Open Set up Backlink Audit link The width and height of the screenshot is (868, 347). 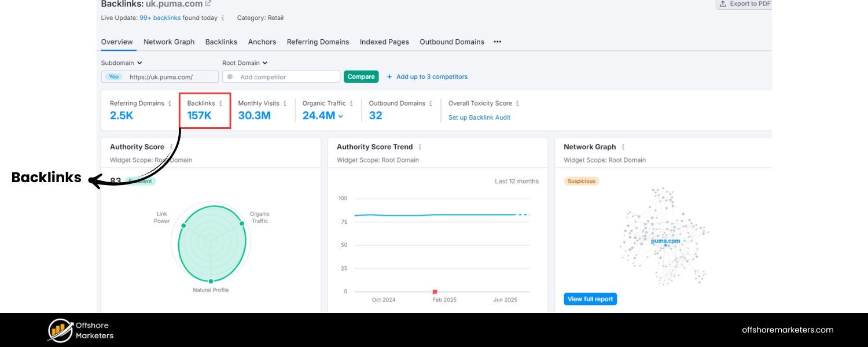(x=479, y=117)
